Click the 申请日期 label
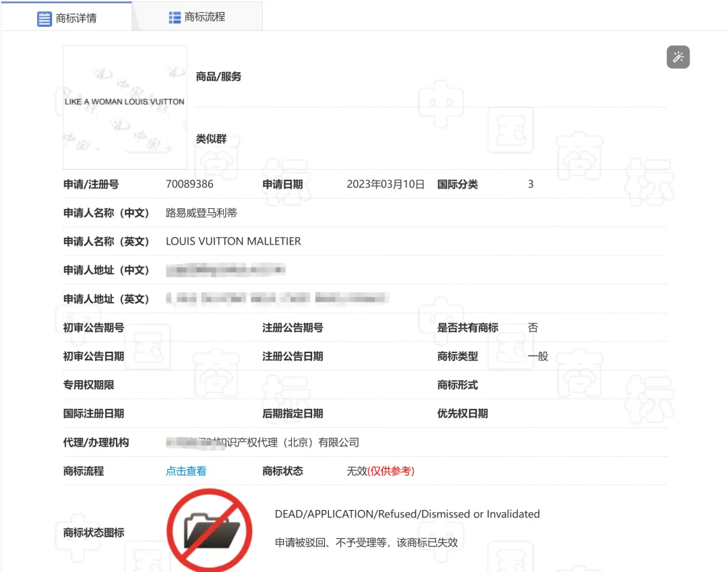Viewport: 728px width, 572px height. coord(282,184)
